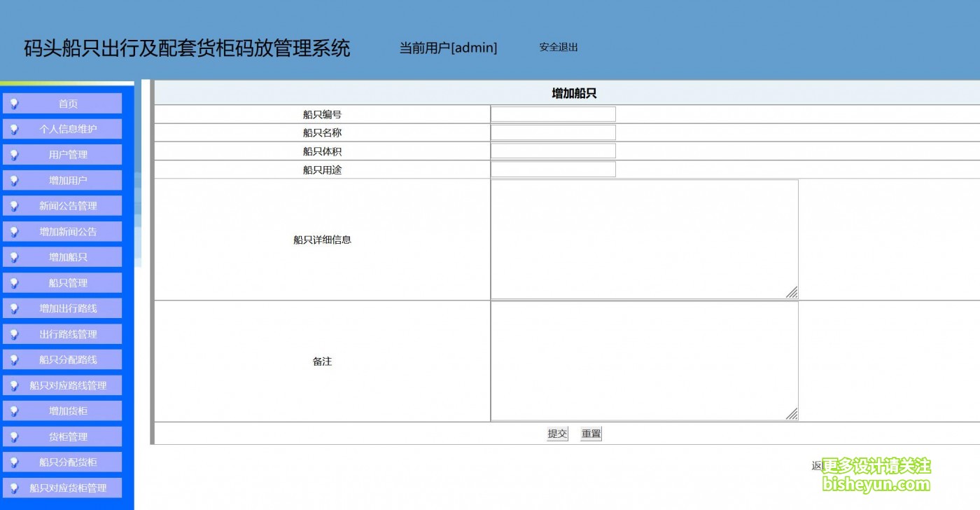Click inside the 备注 text area

tap(644, 361)
